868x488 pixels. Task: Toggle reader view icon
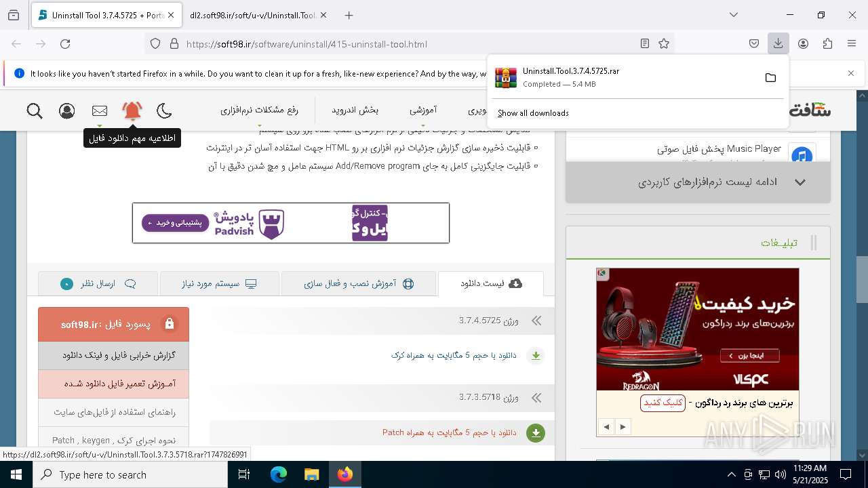pos(645,44)
